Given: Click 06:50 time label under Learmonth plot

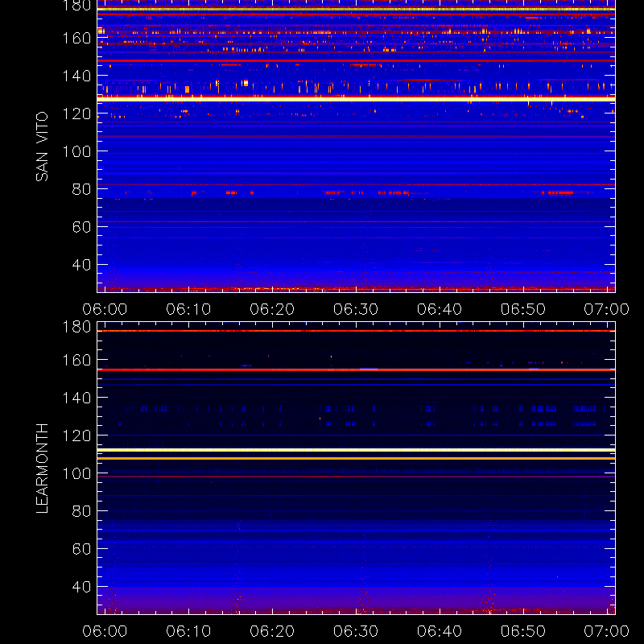Looking at the screenshot, I should 522,631.
